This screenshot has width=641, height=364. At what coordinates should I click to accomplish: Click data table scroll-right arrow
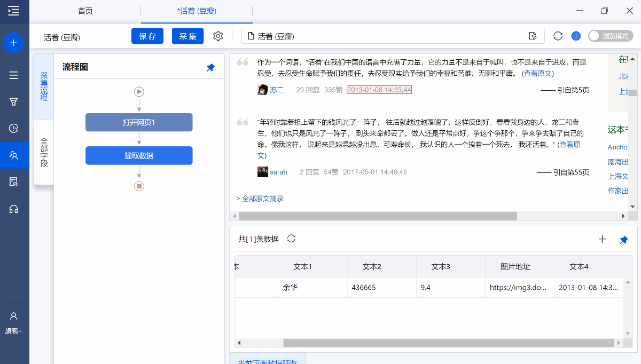tap(619, 343)
